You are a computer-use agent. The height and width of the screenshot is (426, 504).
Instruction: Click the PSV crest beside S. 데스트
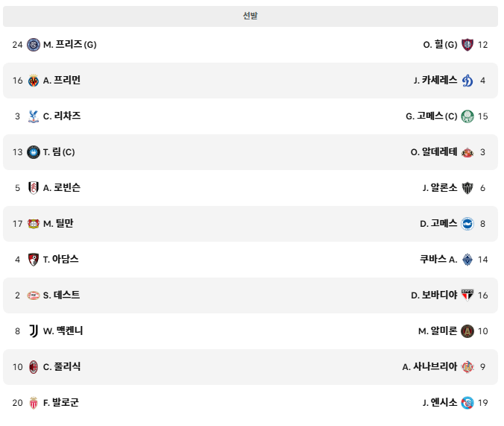[34, 295]
